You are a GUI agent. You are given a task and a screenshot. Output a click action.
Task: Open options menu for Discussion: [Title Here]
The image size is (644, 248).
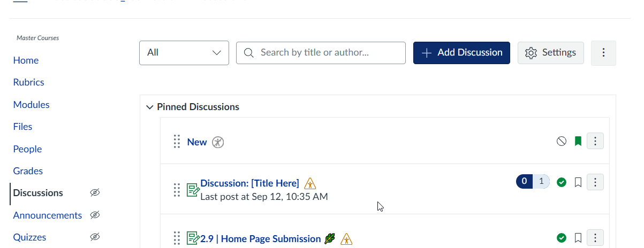pos(595,182)
